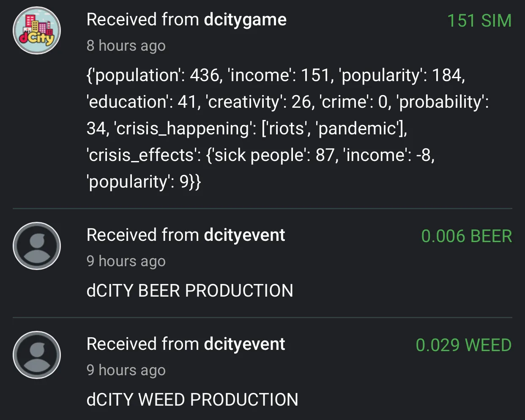Open dcityevent link in BEER transaction
The height and width of the screenshot is (420, 525).
(244, 235)
